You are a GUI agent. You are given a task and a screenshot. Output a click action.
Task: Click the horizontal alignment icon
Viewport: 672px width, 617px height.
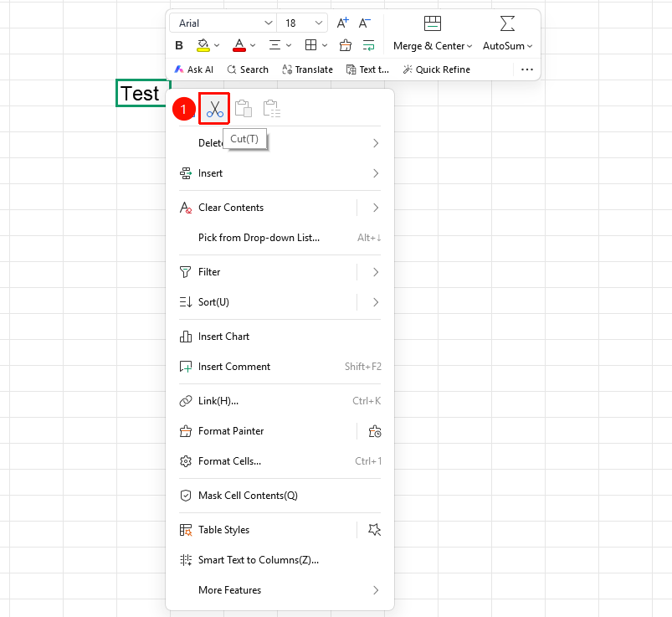(274, 45)
